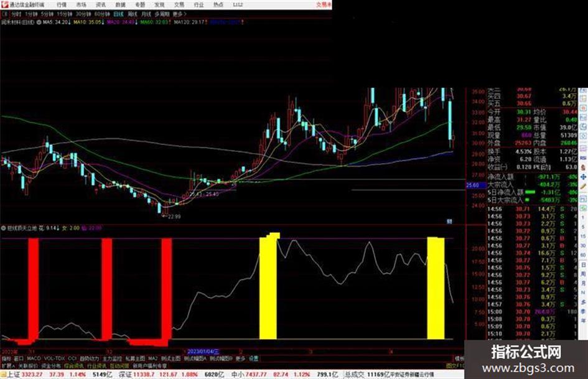Switch indicator to VOL-TDX
The width and height of the screenshot is (588, 379).
[x=54, y=358]
